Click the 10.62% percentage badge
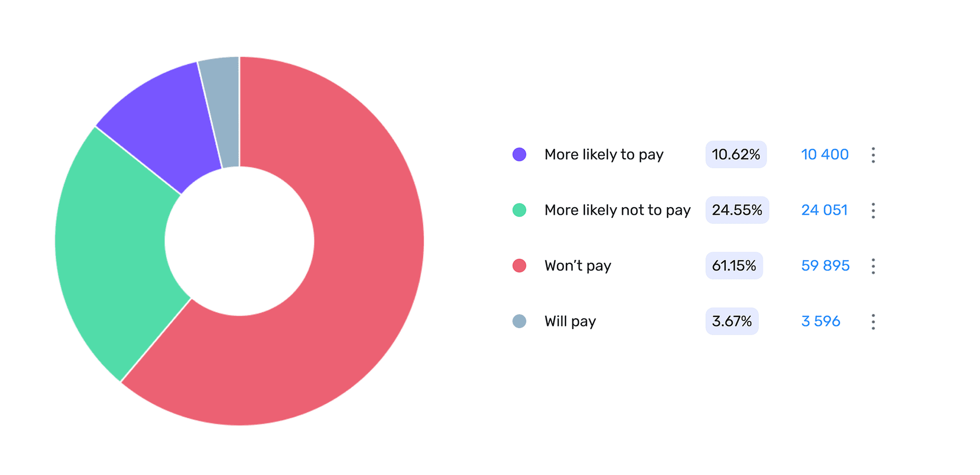The image size is (980, 475). [736, 154]
